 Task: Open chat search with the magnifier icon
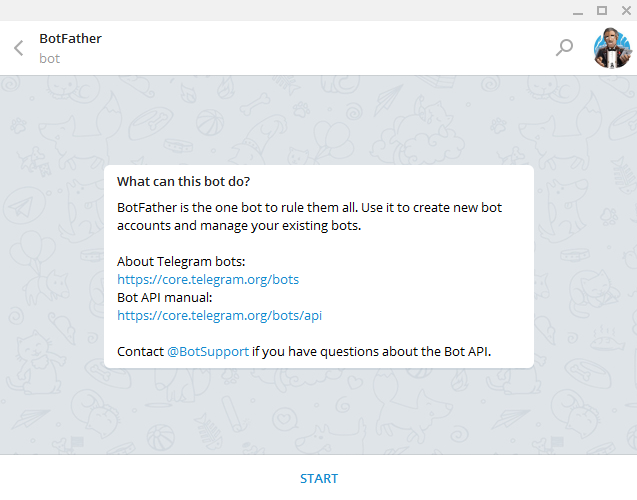564,48
